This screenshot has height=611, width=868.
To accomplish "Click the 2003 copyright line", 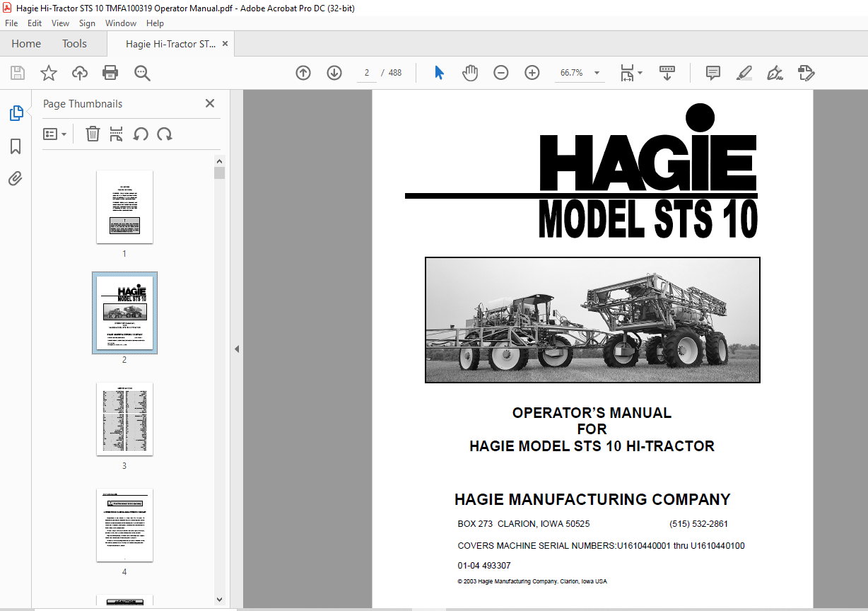I will click(532, 581).
